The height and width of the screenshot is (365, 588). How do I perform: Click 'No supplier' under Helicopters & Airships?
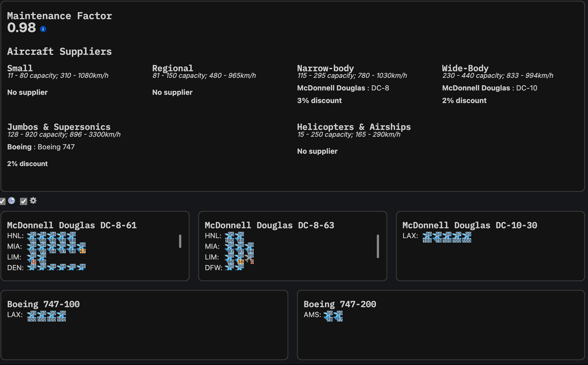[x=317, y=151]
